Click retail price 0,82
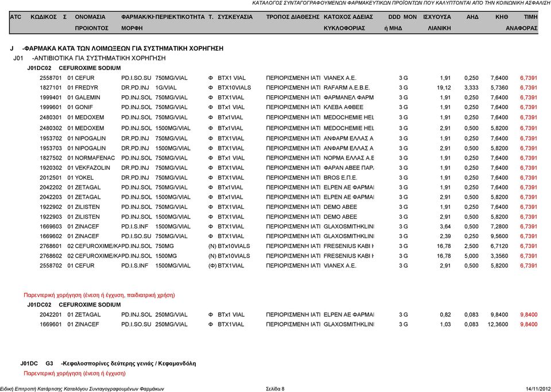 point(445,315)
